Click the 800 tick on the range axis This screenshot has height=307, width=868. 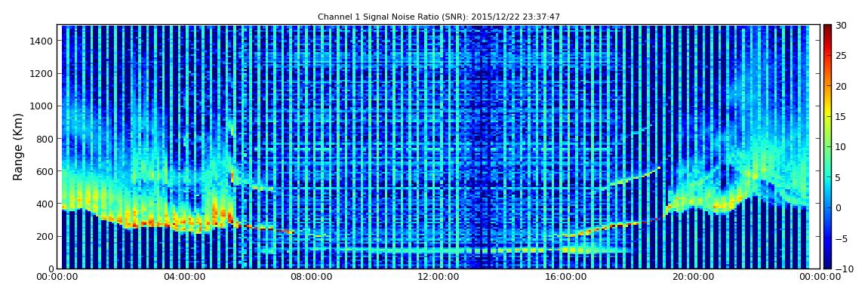45,139
